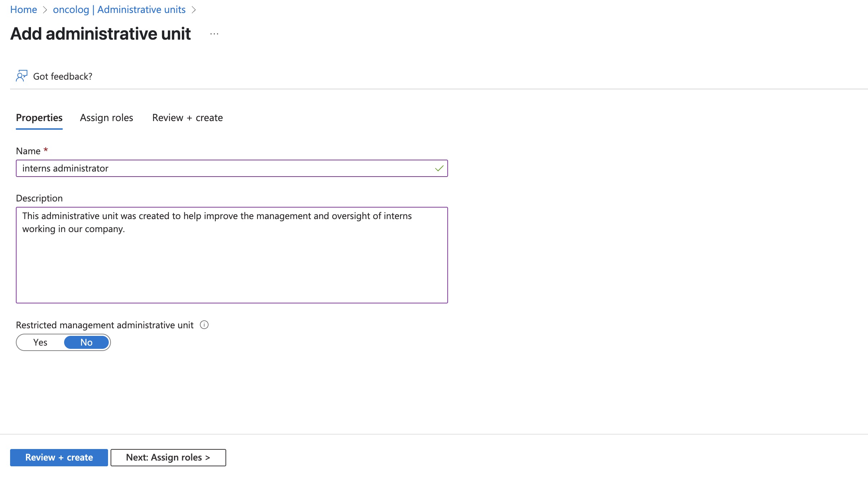Click the Restricted management administrative unit label
The image size is (868, 480).
(x=105, y=325)
